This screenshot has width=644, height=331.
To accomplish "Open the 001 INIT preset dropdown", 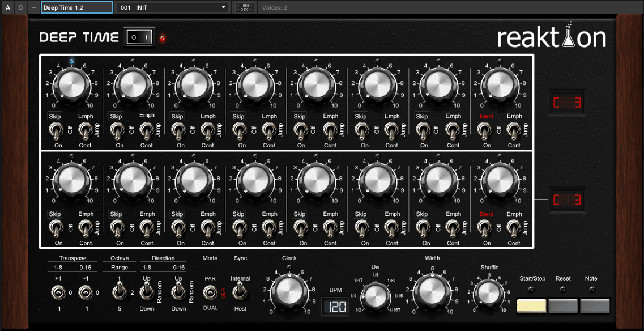I will pyautogui.click(x=173, y=7).
